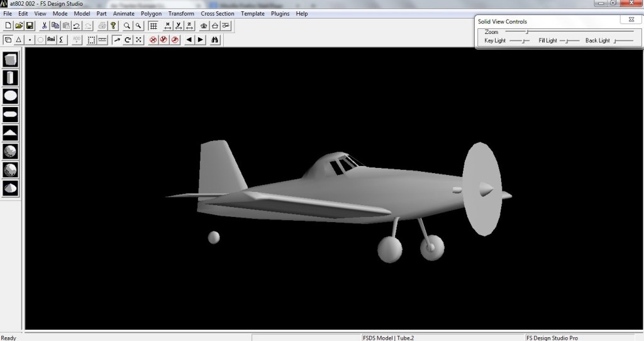
Task: Choose the Cone primitive at sidebar bottom
Action: [11, 188]
